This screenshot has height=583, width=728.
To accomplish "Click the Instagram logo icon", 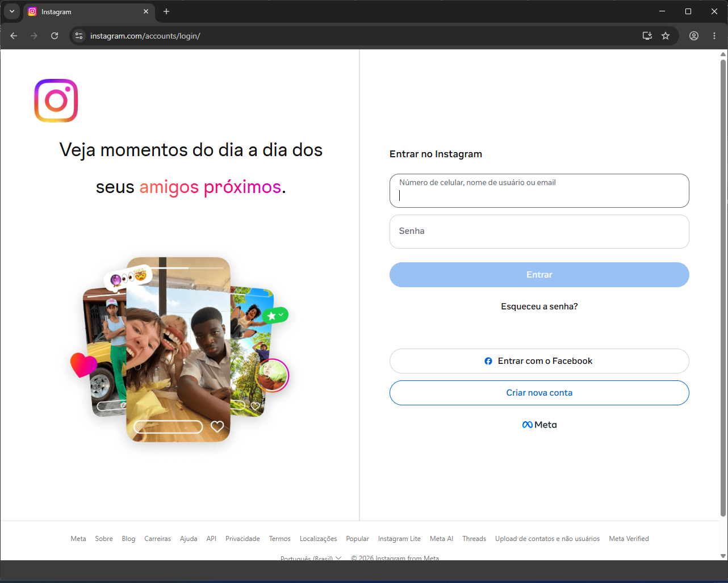I will tap(56, 100).
